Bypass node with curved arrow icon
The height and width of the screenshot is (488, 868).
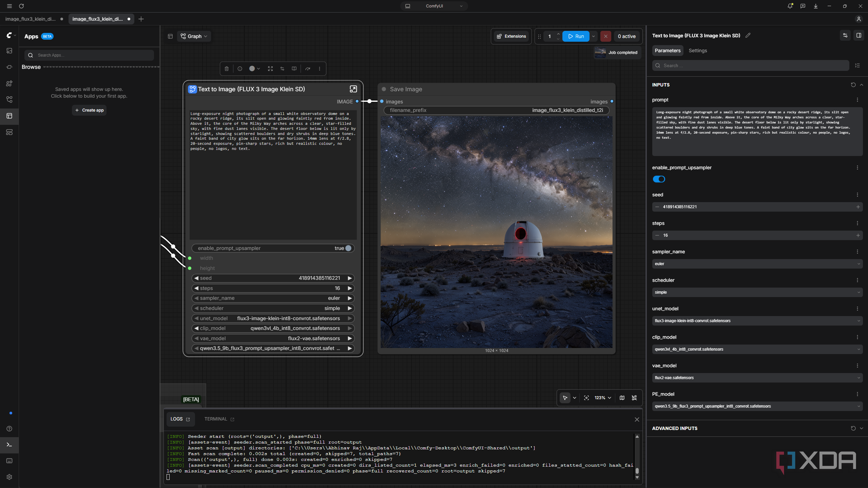[308, 69]
